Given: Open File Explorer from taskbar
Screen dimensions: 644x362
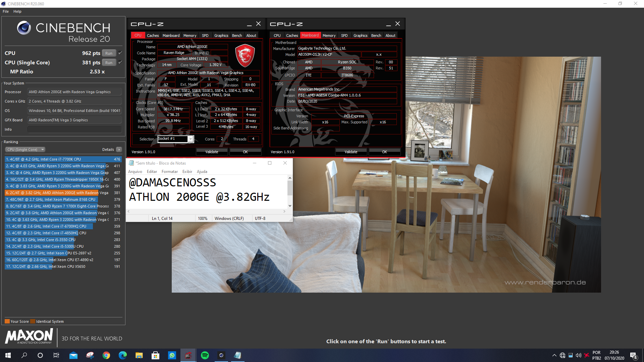Looking at the screenshot, I should pos(139,355).
